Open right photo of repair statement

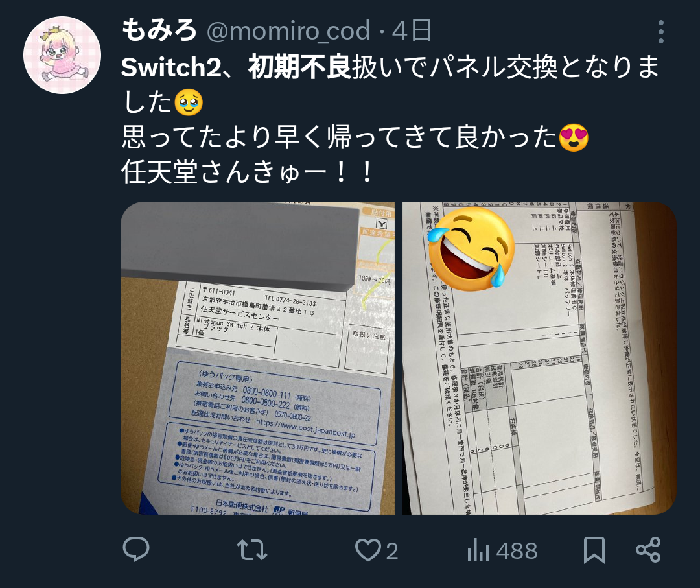click(x=540, y=358)
